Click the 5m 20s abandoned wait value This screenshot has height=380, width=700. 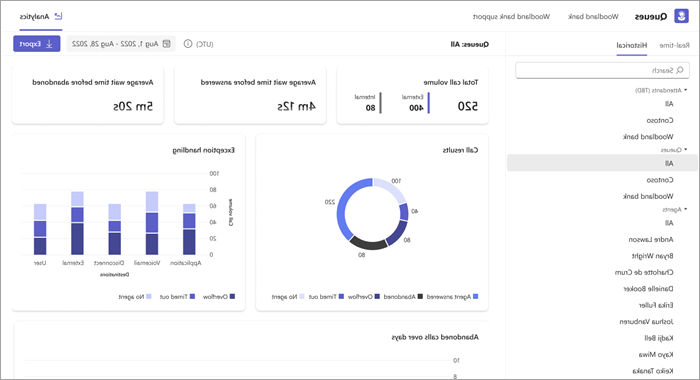[x=133, y=106]
